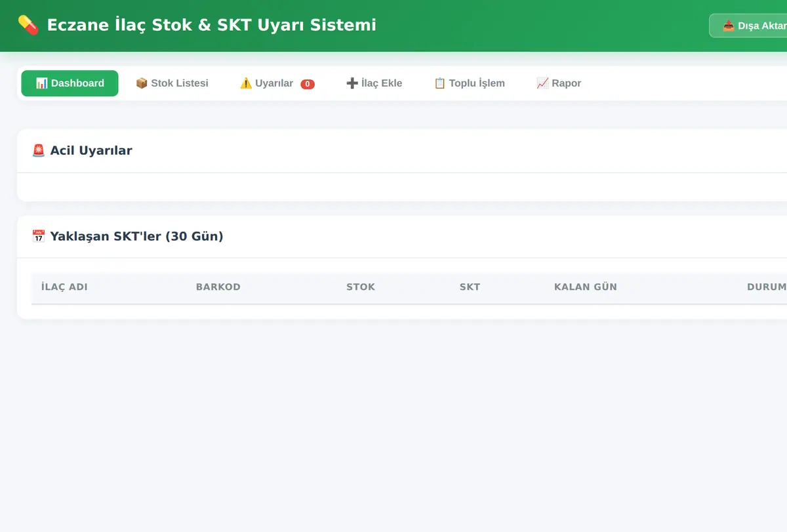Go to the İlaç Ekle tab
The image size is (787, 532).
click(x=374, y=83)
